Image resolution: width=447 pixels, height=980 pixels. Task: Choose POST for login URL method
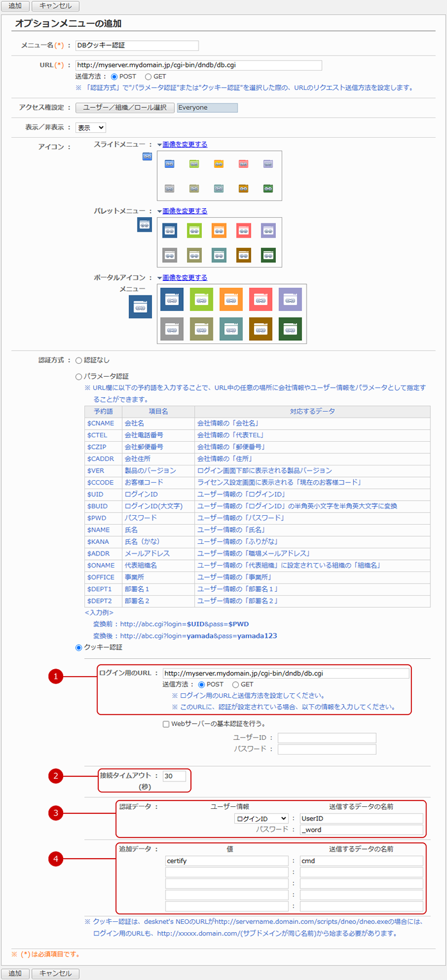(x=202, y=684)
